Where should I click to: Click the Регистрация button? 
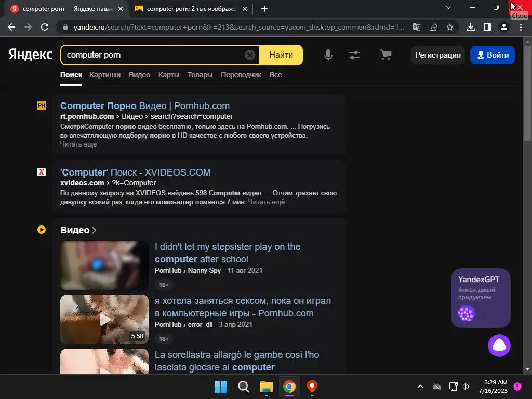point(437,55)
